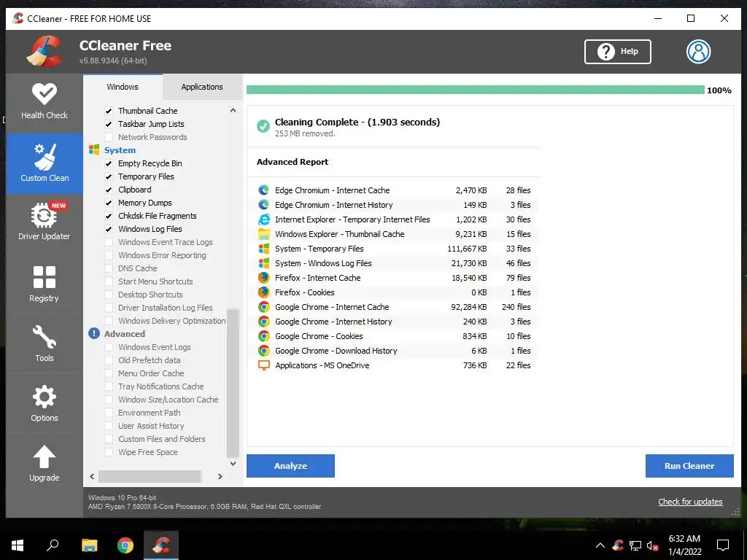Viewport: 747px width, 560px height.
Task: Switch to the Windows tab
Action: click(x=123, y=87)
